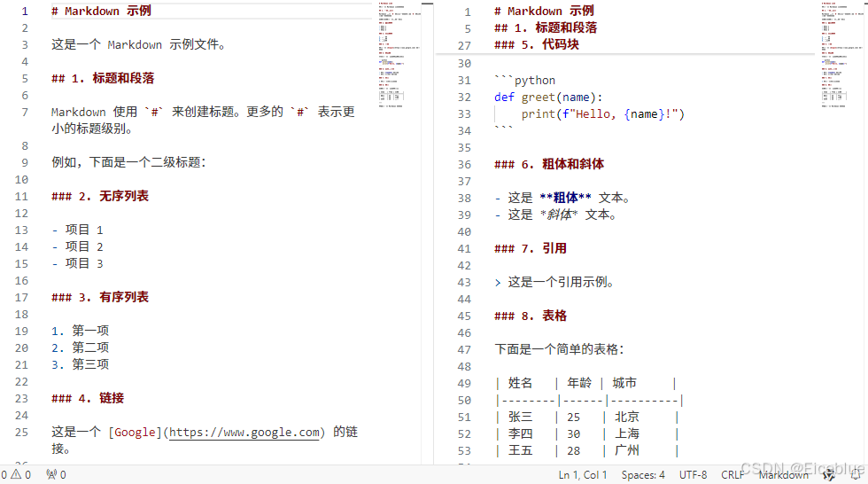Place cursor on left pane title '# Markdown 示例'

coord(101,11)
